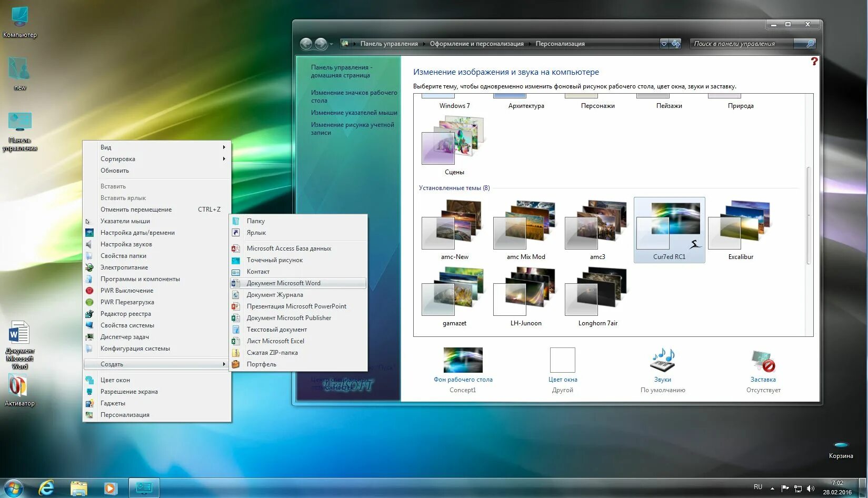
Task: Click the forward navigation arrow
Action: [321, 44]
